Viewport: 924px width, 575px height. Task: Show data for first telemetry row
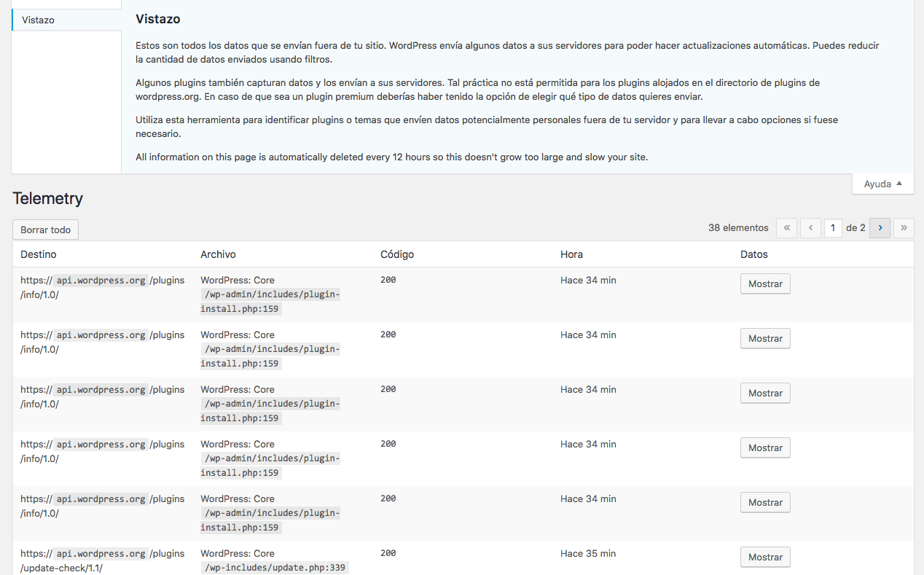pyautogui.click(x=765, y=283)
